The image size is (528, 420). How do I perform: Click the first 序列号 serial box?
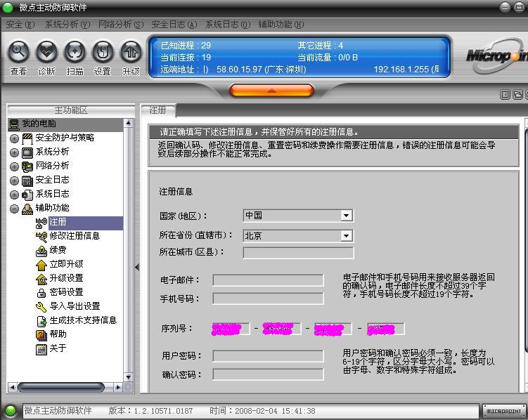[x=231, y=329]
